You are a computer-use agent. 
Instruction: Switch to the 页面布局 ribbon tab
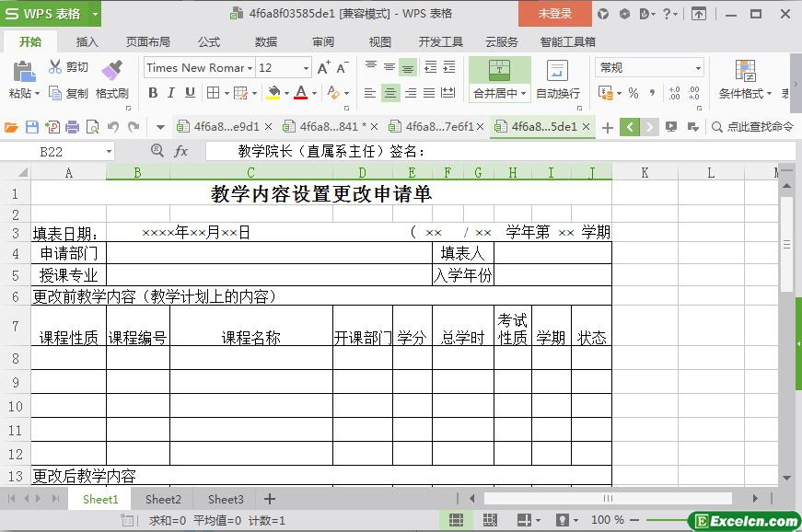pyautogui.click(x=148, y=42)
